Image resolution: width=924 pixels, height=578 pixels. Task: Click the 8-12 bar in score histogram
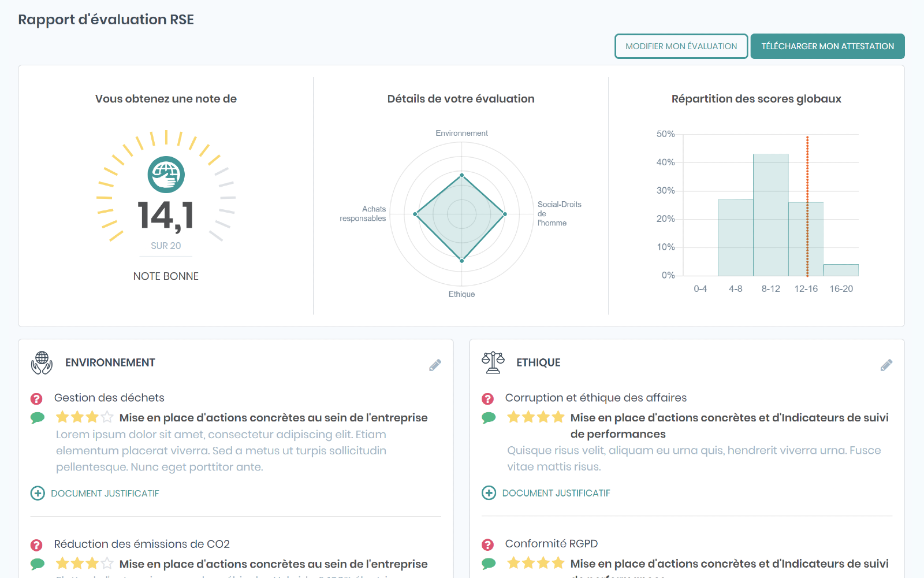point(770,215)
